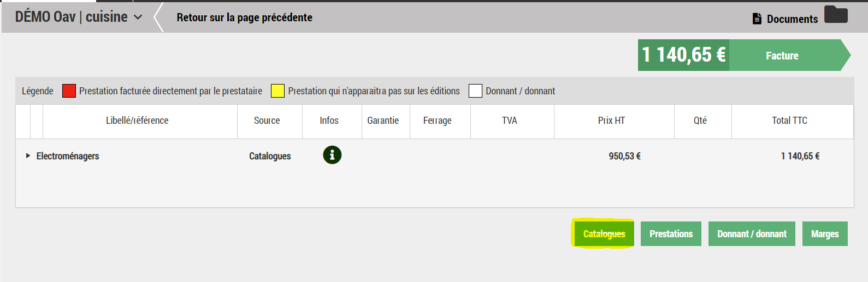Click the Documents file icon

[757, 19]
